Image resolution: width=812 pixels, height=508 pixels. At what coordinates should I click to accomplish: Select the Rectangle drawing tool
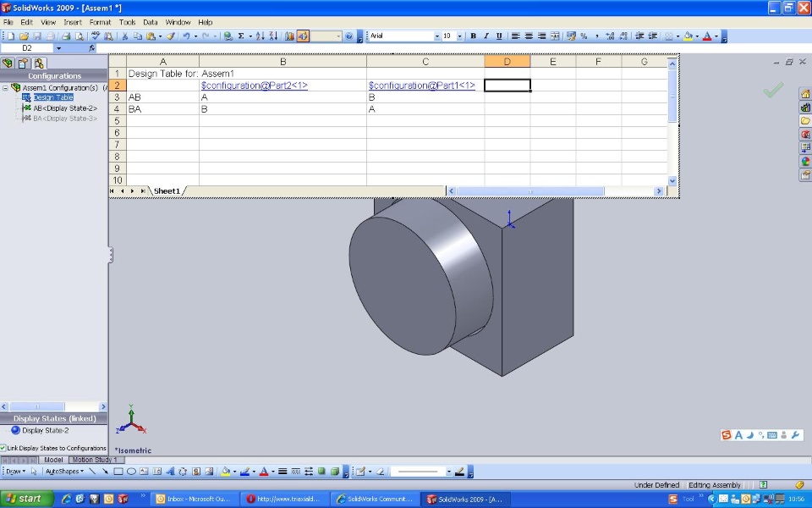point(118,472)
